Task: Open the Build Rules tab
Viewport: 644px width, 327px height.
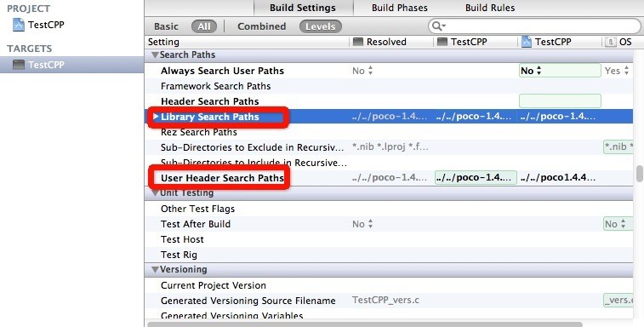Action: (x=490, y=8)
